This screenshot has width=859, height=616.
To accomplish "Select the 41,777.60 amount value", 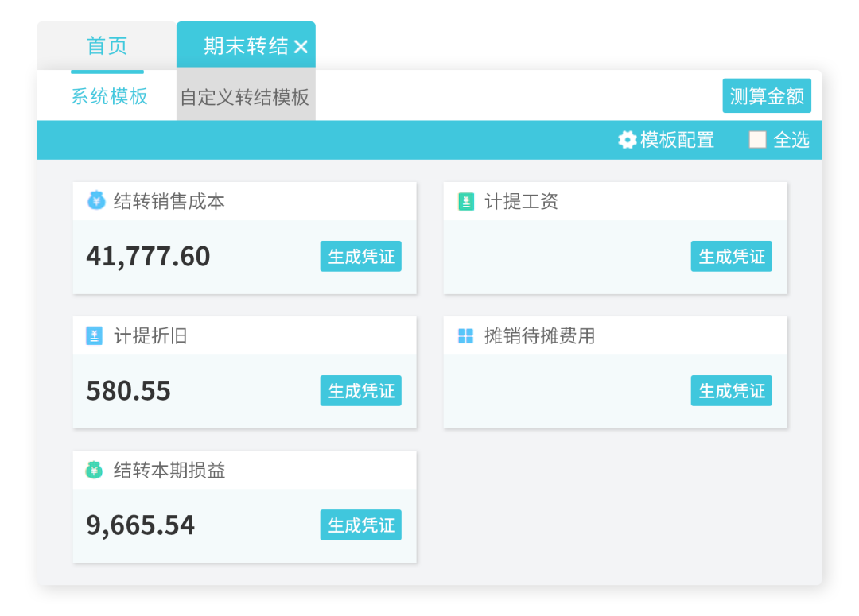I will (148, 256).
